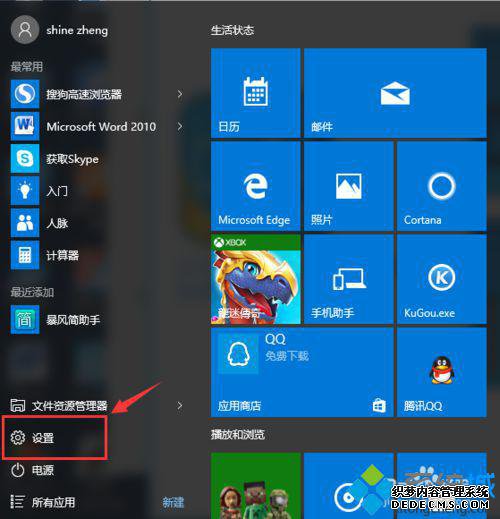Open the 邮件 mail tile
The width and height of the screenshot is (500, 519).
[x=395, y=93]
